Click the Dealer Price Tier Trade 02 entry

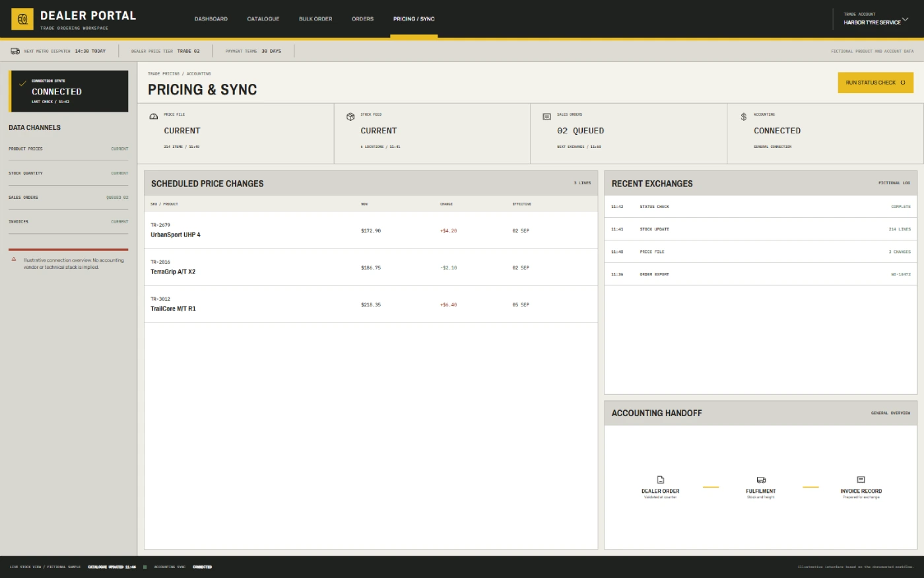click(166, 51)
